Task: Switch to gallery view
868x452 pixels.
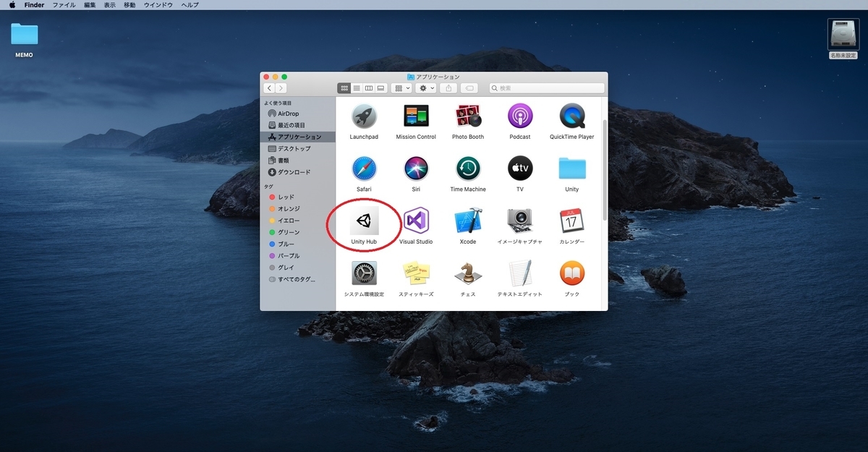Action: tap(381, 88)
